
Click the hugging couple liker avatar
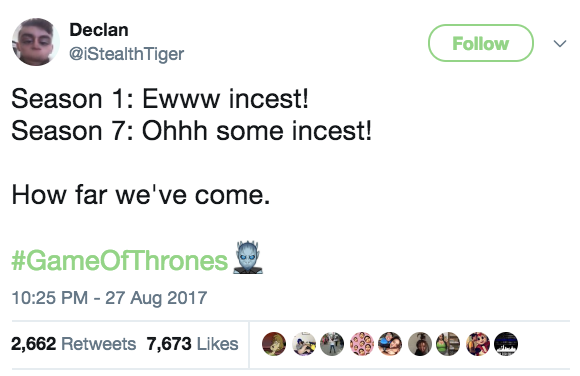pos(390,344)
